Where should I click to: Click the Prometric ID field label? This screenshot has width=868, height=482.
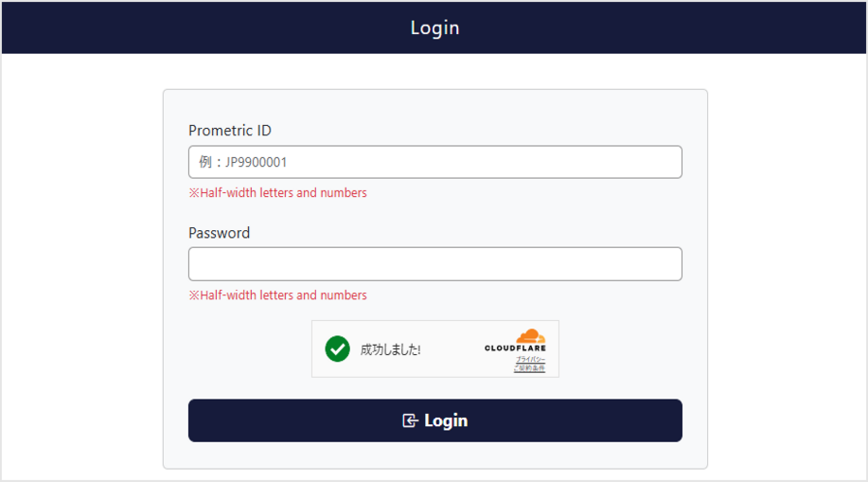click(230, 131)
